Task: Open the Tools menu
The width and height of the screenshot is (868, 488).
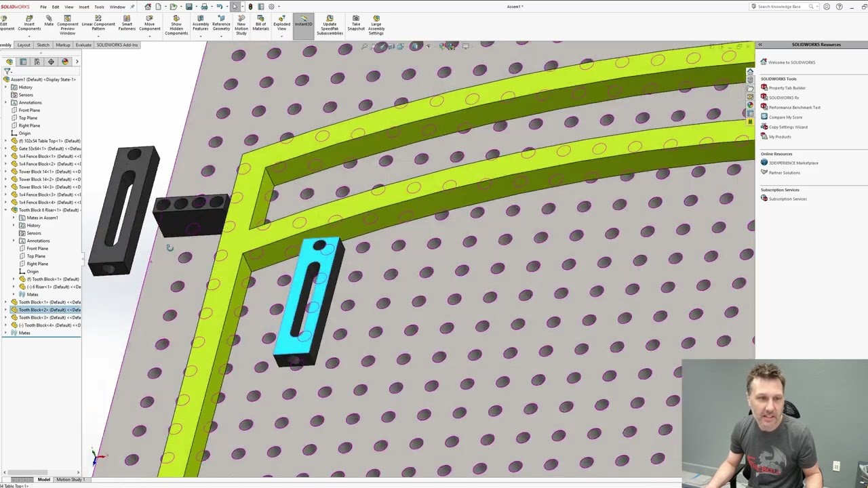Action: tap(99, 7)
